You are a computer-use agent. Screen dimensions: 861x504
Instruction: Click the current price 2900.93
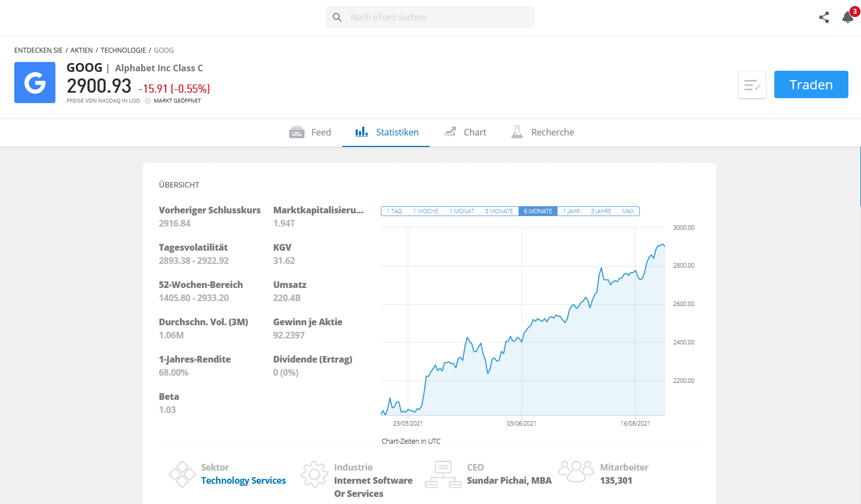pos(99,86)
